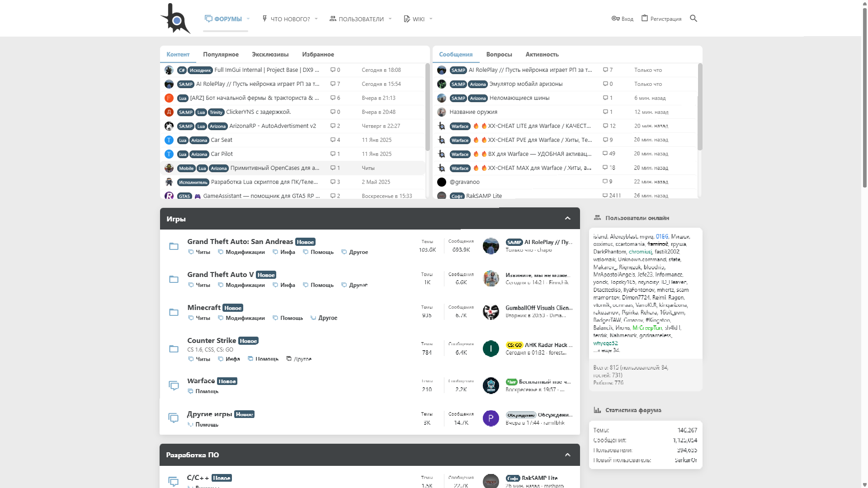Open the Форумы dropdown arrow
868x488 pixels.
coord(248,19)
